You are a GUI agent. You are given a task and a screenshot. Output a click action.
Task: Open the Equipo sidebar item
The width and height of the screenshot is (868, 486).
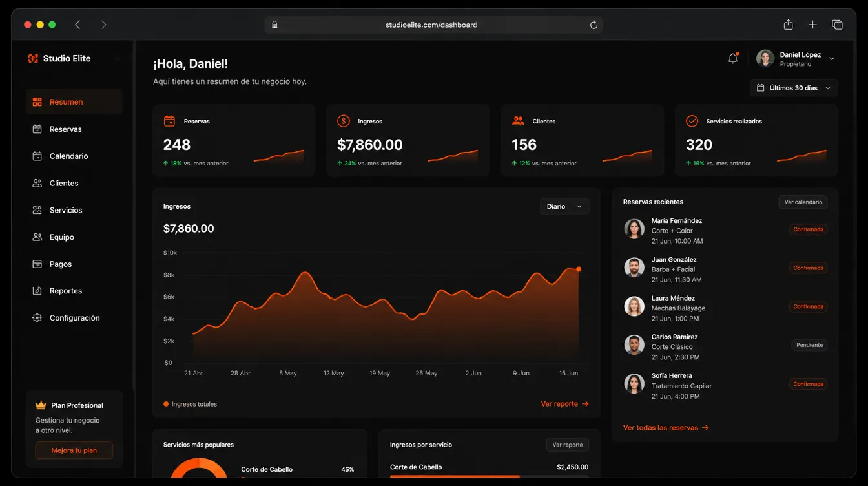pyautogui.click(x=74, y=237)
